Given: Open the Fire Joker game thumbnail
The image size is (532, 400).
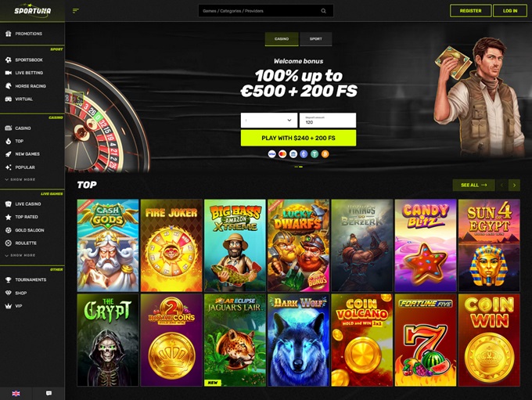Looking at the screenshot, I should pyautogui.click(x=171, y=246).
